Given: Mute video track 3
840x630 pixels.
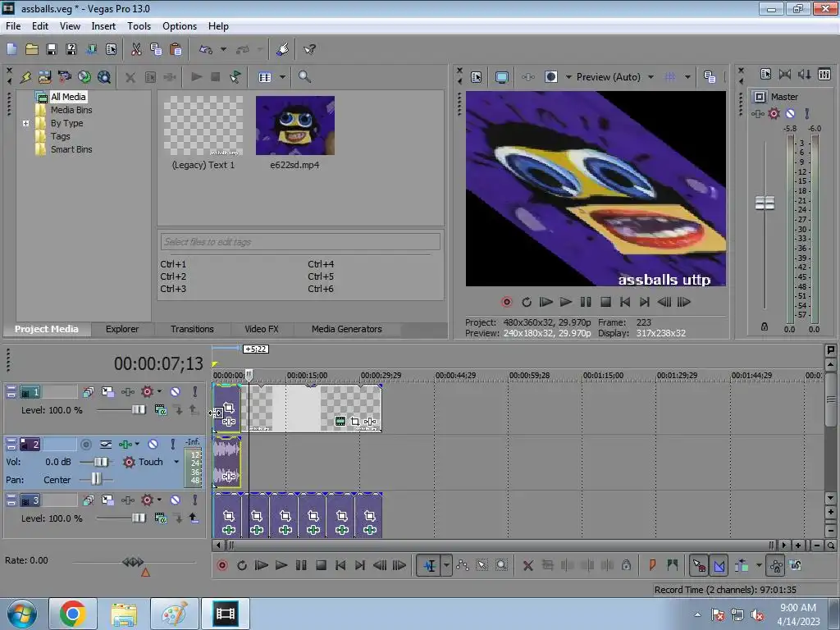Looking at the screenshot, I should click(x=176, y=500).
